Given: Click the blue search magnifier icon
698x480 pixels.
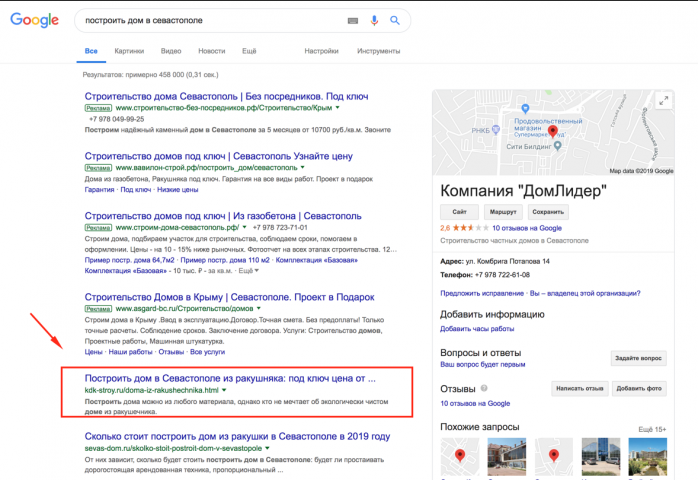Looking at the screenshot, I should click(395, 20).
